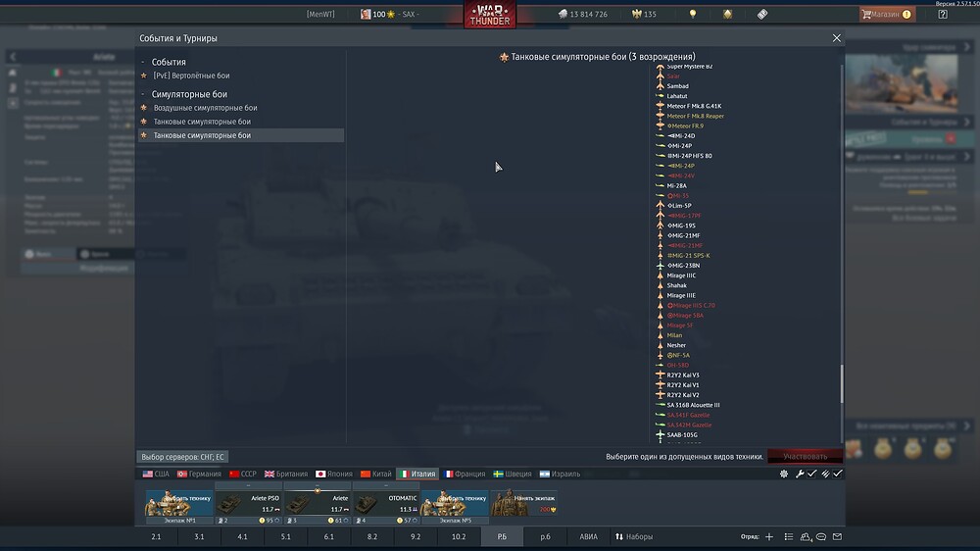Select Воздушные симуляторные бои
The height and width of the screenshot is (551, 980).
click(205, 108)
